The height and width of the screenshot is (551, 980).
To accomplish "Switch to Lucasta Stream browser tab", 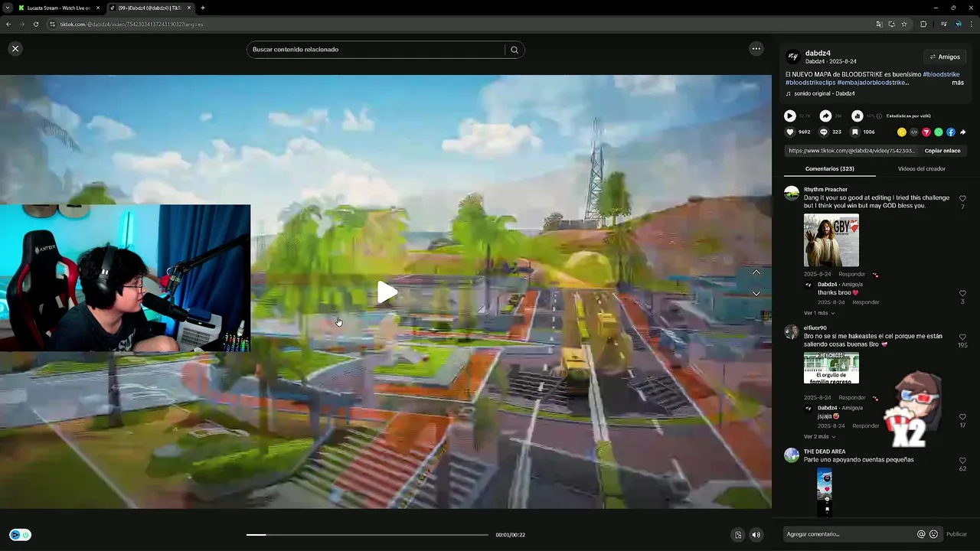I will 58,8.
